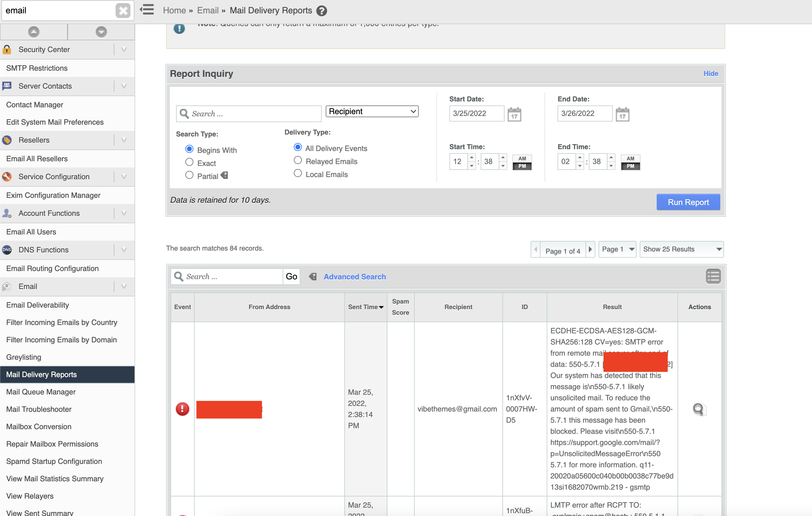Select Partial search type

click(189, 175)
